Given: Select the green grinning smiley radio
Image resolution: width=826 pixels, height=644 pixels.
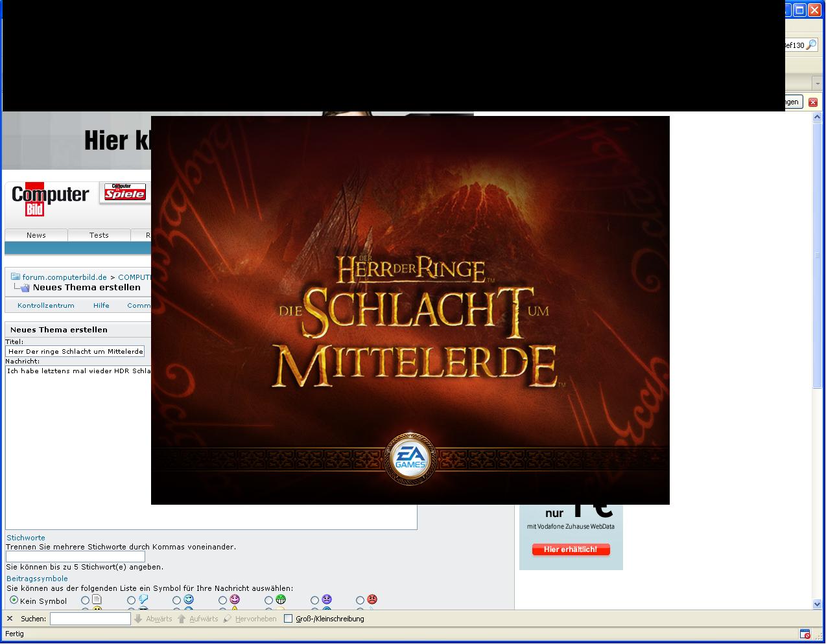Looking at the screenshot, I should pyautogui.click(x=268, y=601).
